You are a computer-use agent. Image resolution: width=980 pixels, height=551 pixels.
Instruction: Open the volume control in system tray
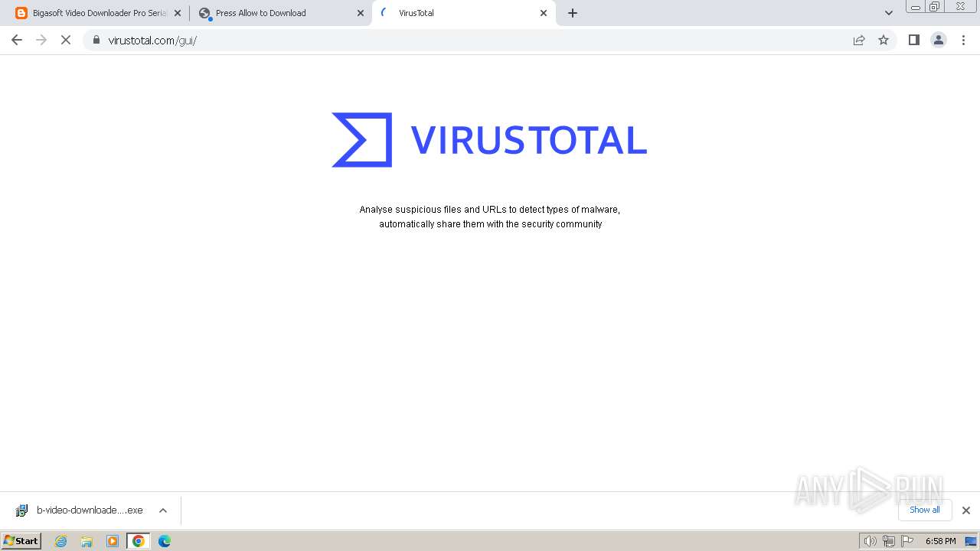pos(870,541)
